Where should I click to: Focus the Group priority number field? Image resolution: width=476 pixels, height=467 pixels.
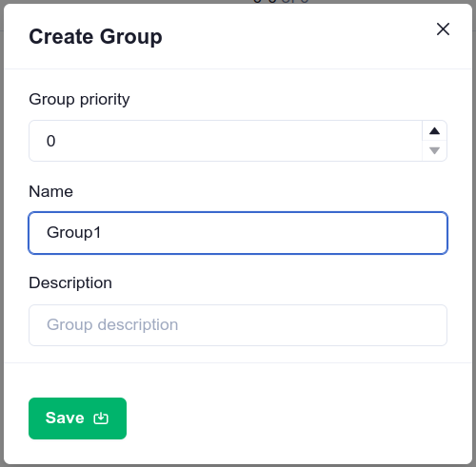(226, 141)
